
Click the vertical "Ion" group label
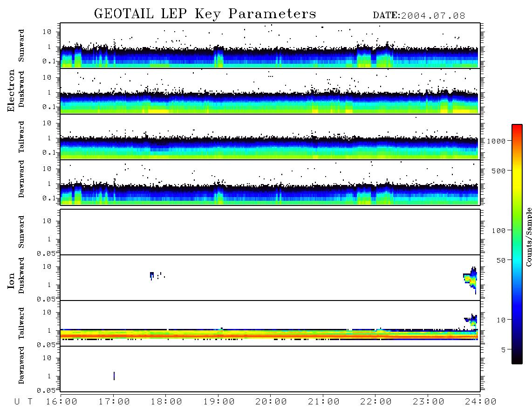[11, 280]
